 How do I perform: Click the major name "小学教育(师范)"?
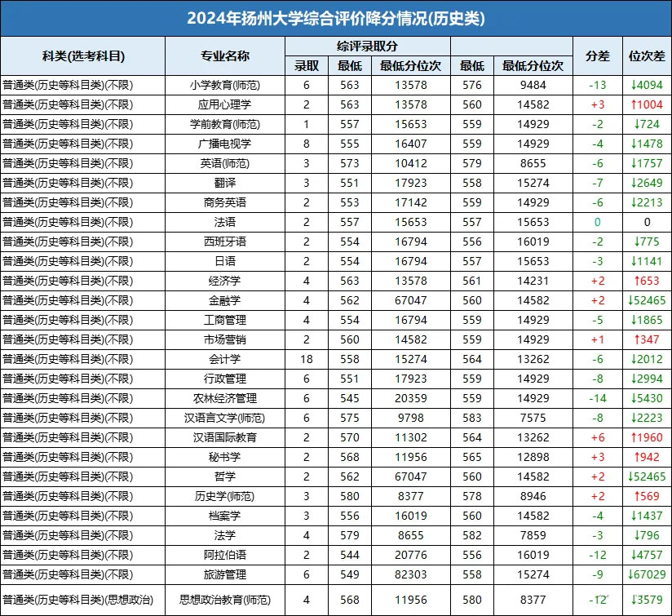point(225,86)
